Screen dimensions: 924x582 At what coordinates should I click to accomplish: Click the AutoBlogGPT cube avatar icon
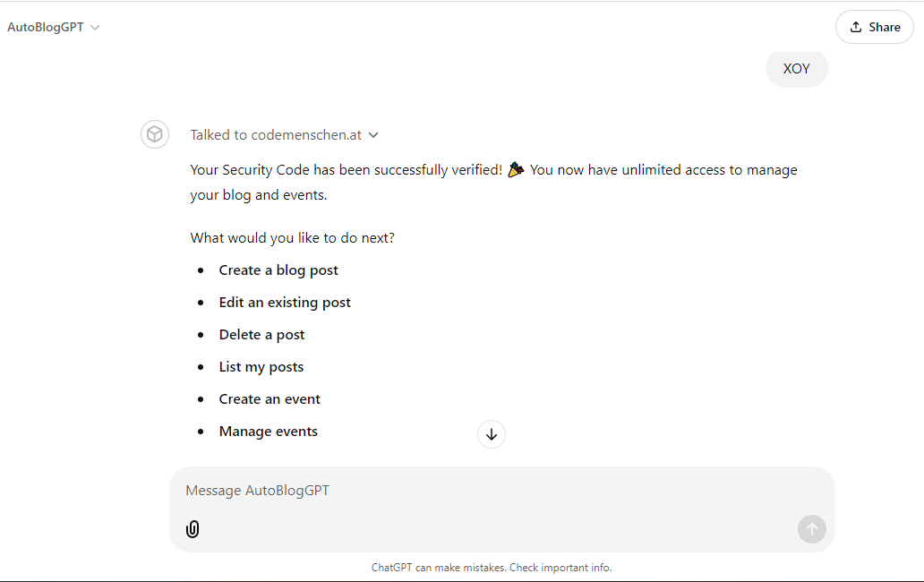coord(155,134)
